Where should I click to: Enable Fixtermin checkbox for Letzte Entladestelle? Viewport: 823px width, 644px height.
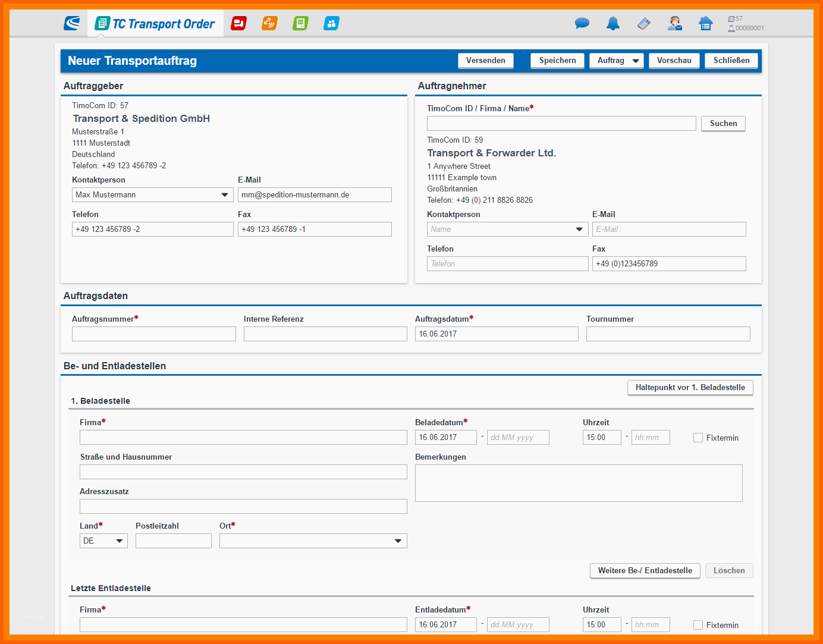[698, 625]
